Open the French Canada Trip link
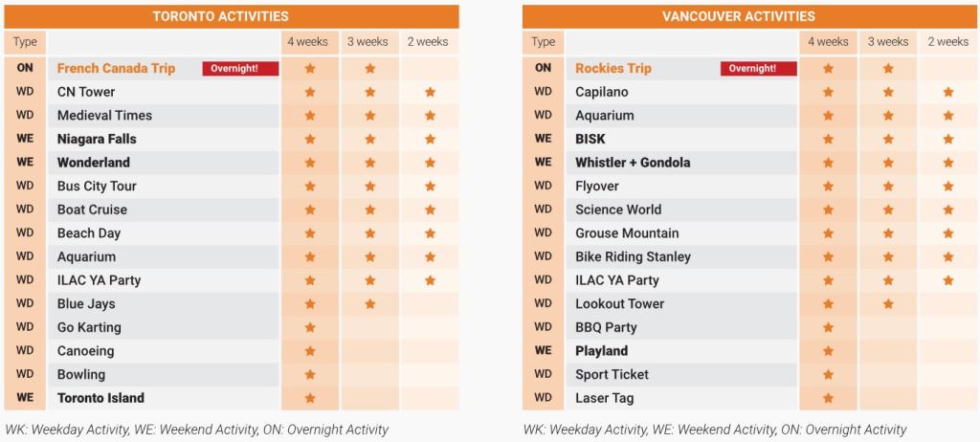The width and height of the screenshot is (980, 442). 116,68
